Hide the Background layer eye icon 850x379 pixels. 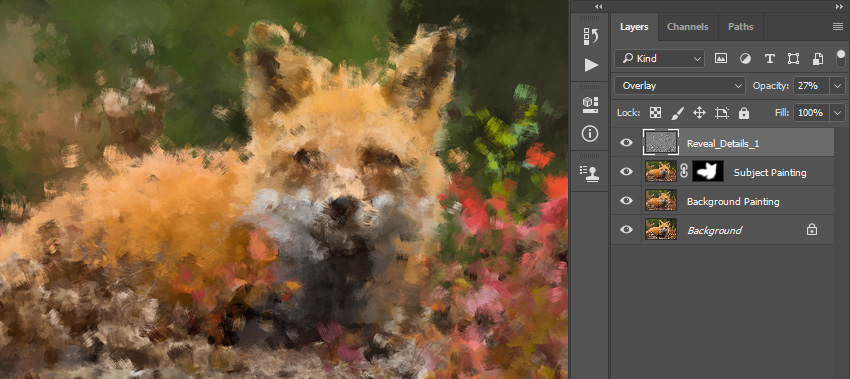point(626,229)
